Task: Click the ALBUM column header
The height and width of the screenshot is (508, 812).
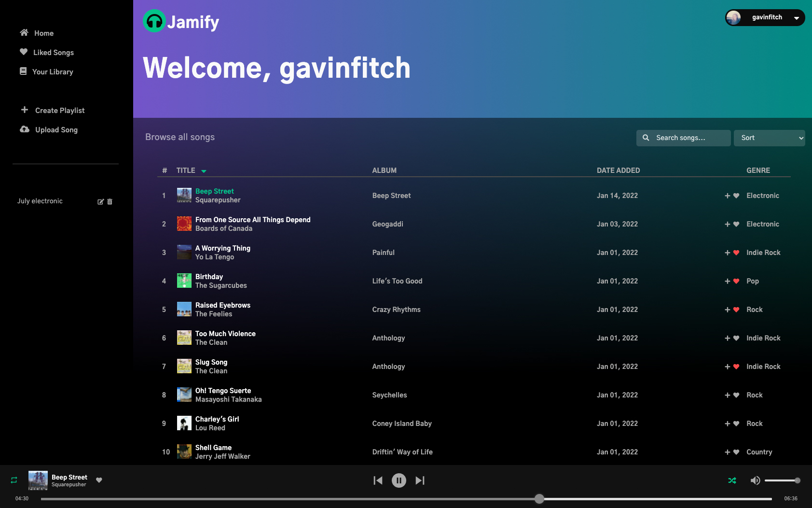Action: (384, 170)
